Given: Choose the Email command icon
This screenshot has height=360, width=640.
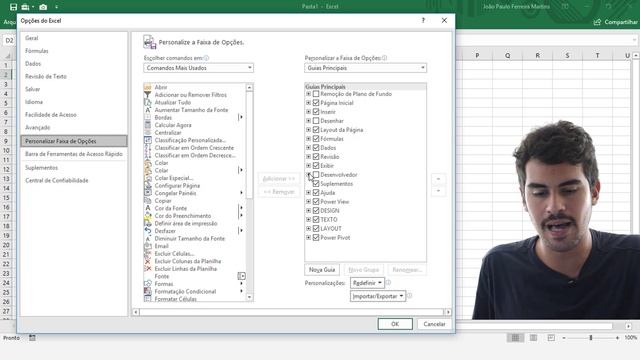Looking at the screenshot, I should tap(148, 246).
